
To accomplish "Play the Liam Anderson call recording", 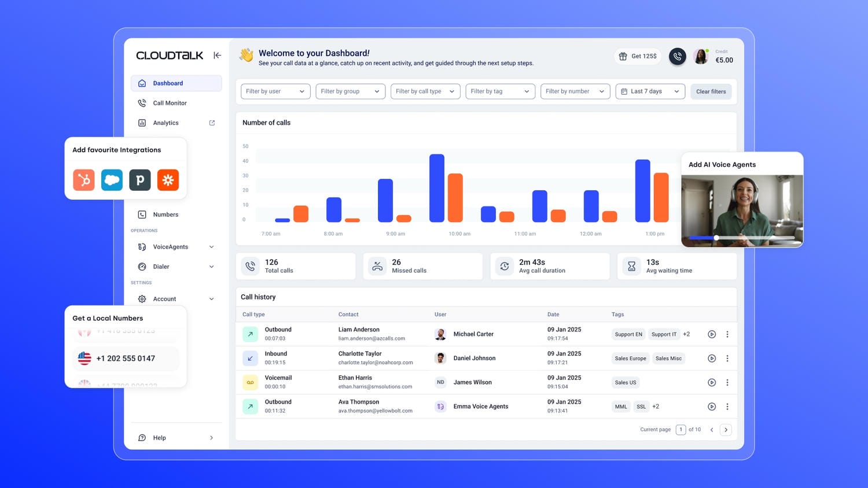I will (x=712, y=334).
